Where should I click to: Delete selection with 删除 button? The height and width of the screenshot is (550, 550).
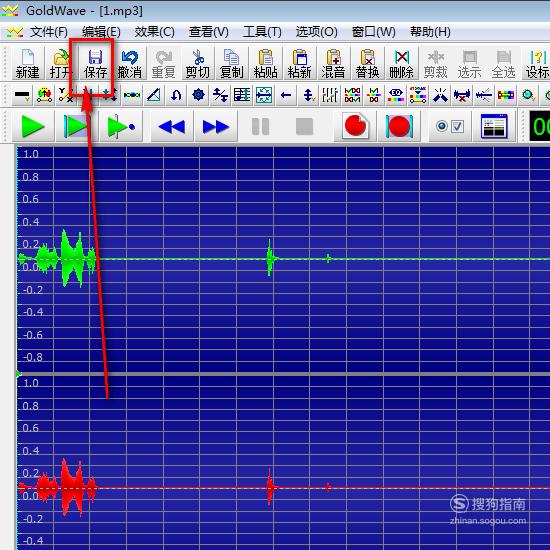(x=401, y=64)
